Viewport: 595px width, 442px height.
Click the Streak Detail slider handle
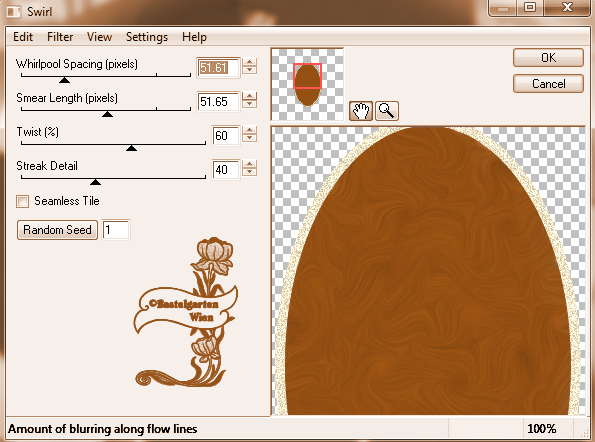pos(95,182)
